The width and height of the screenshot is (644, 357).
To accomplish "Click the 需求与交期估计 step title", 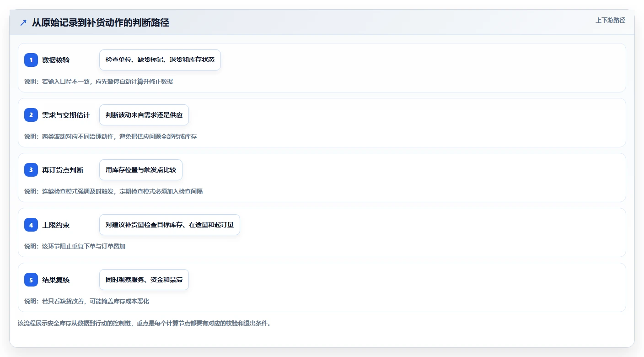I will (x=66, y=115).
